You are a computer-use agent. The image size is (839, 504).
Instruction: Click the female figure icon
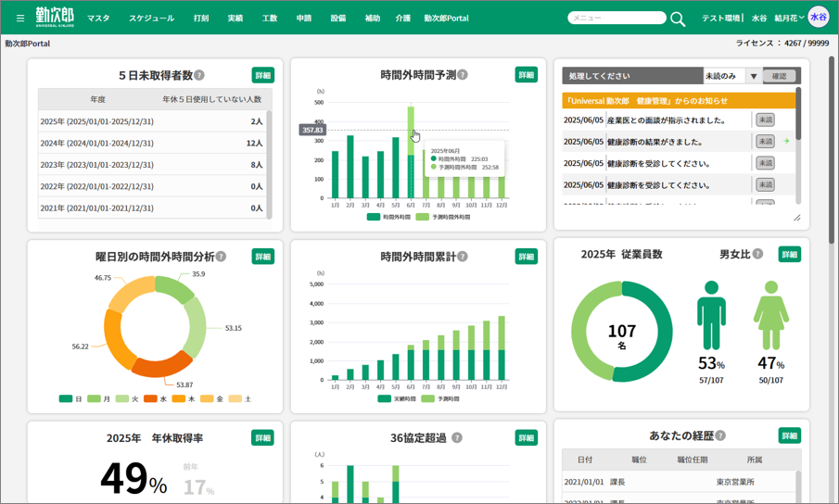point(771,315)
